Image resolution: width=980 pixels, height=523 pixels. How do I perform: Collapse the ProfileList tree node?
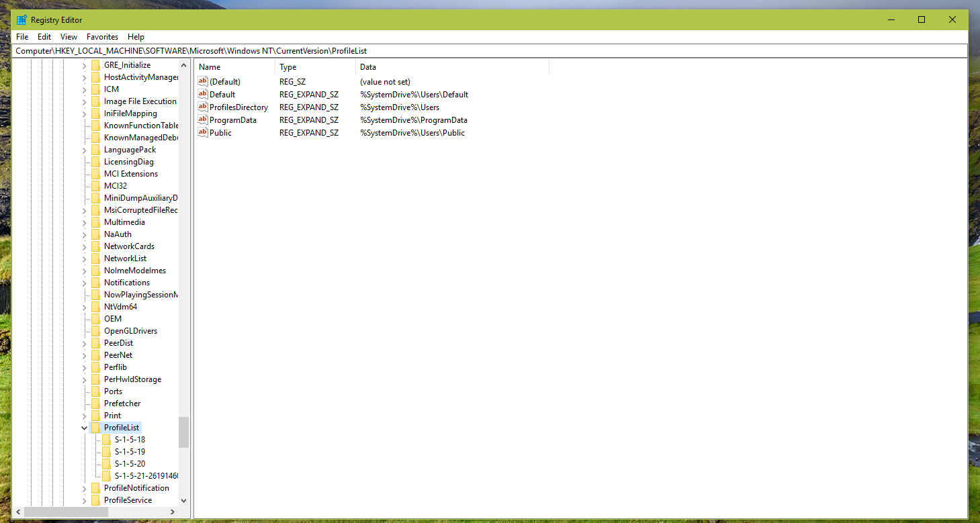[x=84, y=428]
